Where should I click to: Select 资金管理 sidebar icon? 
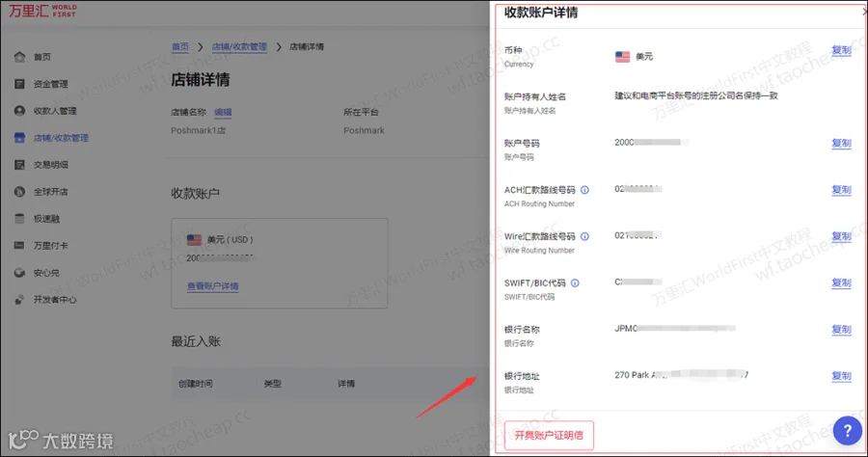(x=19, y=84)
